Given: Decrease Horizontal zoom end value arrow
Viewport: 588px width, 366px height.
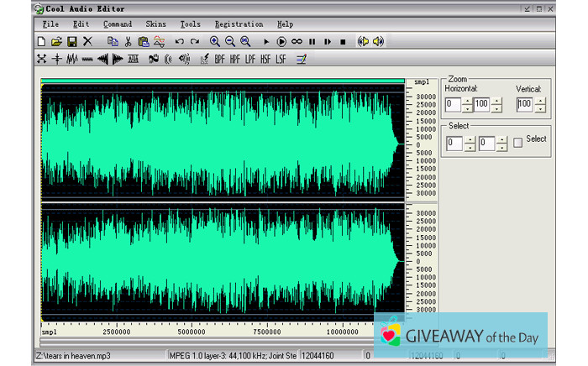Looking at the screenshot, I should coord(496,108).
